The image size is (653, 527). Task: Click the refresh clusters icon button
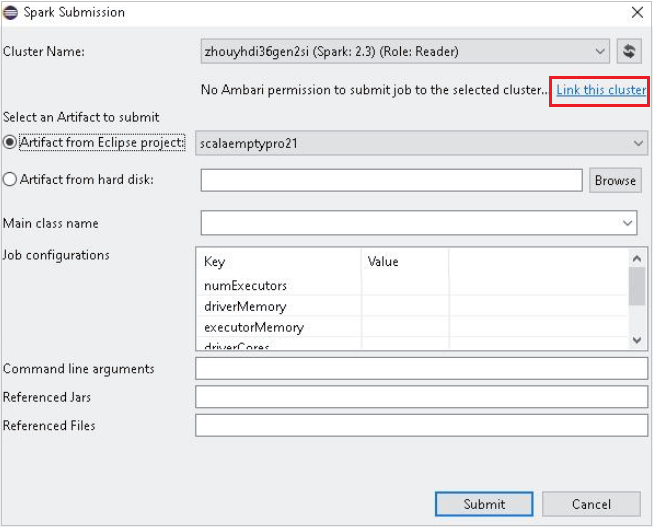click(629, 51)
